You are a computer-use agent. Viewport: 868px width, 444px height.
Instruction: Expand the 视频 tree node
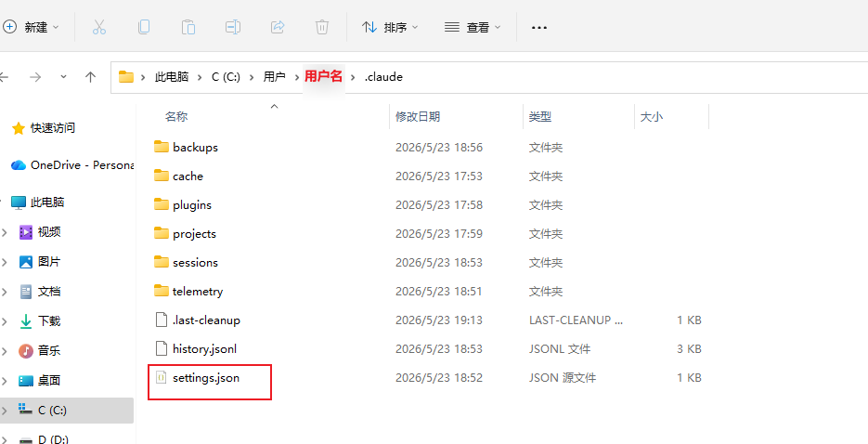point(5,232)
